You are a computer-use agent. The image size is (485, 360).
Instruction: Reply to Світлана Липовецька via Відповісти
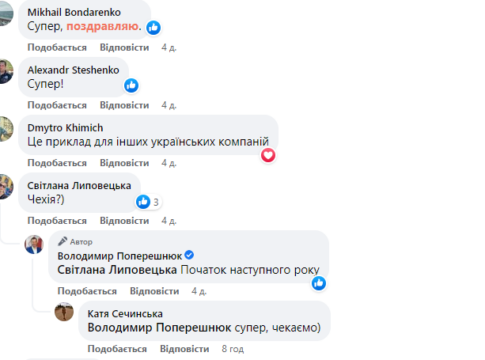(124, 221)
